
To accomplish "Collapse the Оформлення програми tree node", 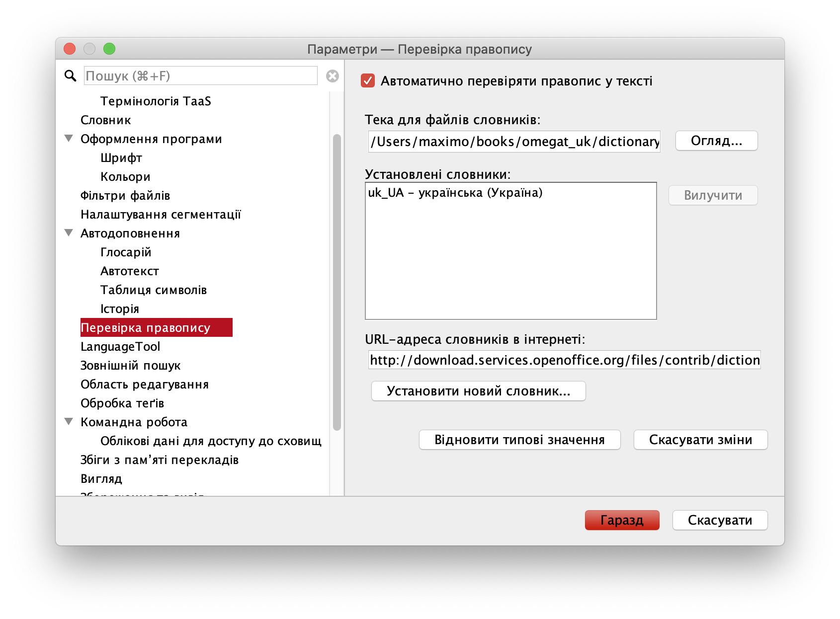I will coord(69,139).
